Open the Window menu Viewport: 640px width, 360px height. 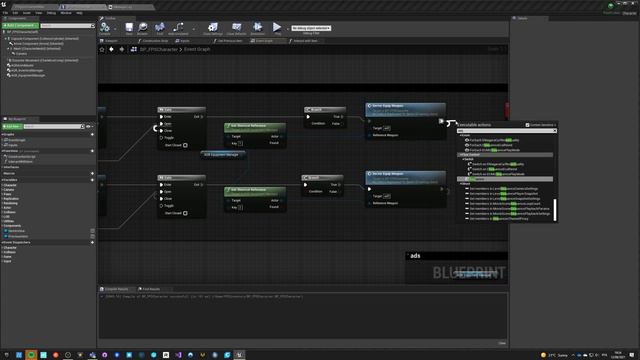coord(66,13)
